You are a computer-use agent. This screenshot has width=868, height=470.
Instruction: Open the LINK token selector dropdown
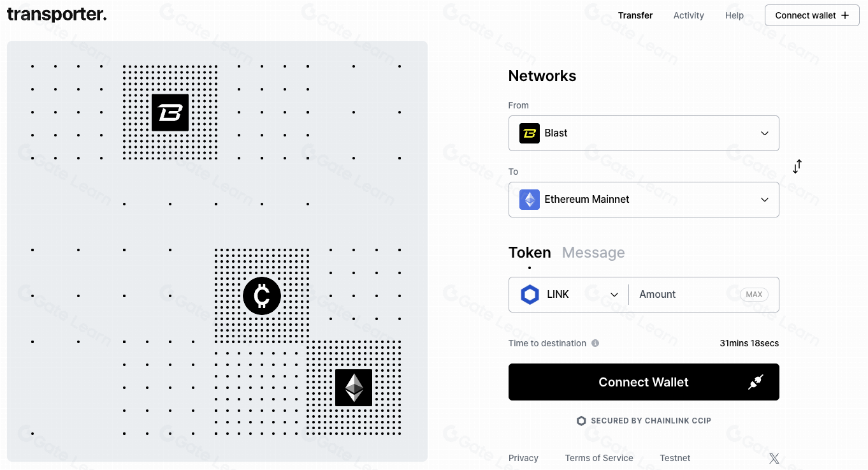pos(569,295)
